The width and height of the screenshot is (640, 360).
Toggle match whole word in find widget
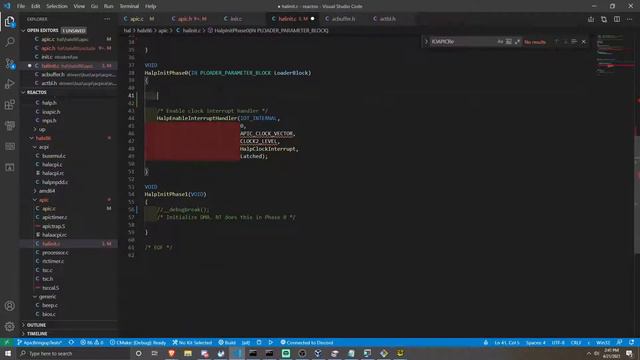tap(509, 42)
